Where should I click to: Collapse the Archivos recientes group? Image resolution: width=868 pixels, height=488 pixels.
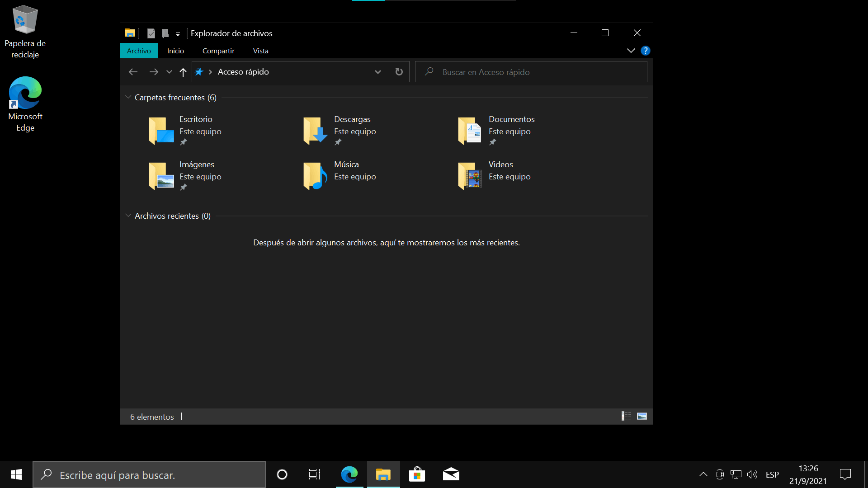128,216
